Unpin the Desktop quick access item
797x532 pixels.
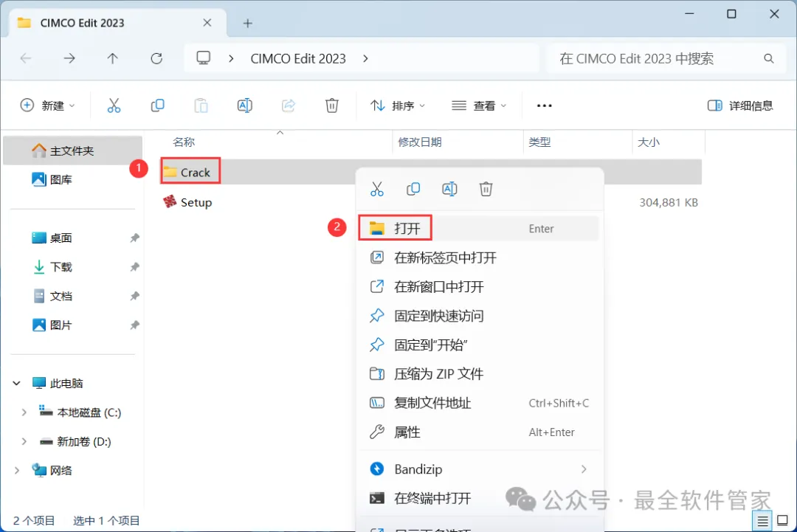pyautogui.click(x=134, y=238)
